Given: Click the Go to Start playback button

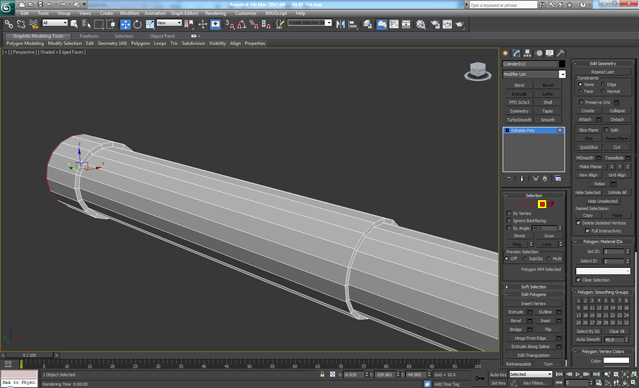Looking at the screenshot, I should [x=559, y=374].
